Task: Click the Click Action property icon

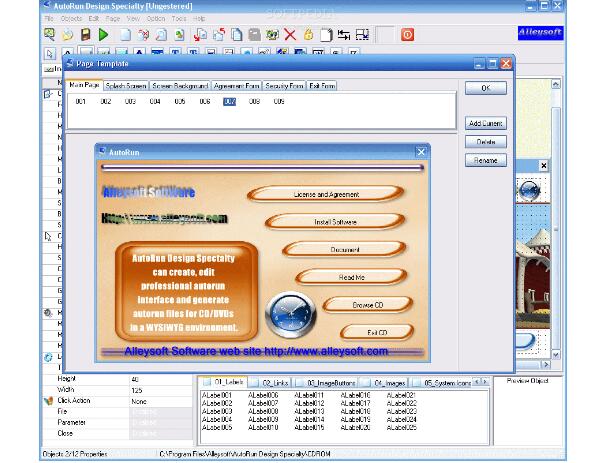Action: [48, 400]
